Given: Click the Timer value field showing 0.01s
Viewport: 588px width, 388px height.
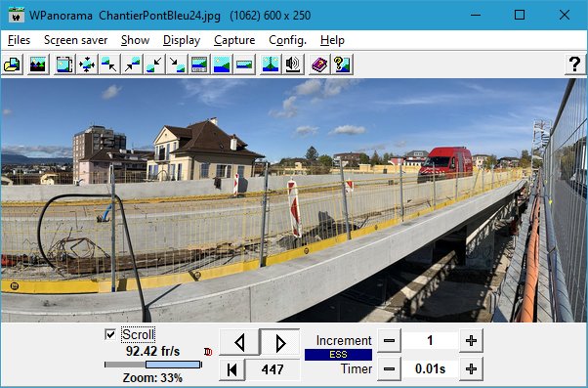Looking at the screenshot, I should click(x=430, y=369).
